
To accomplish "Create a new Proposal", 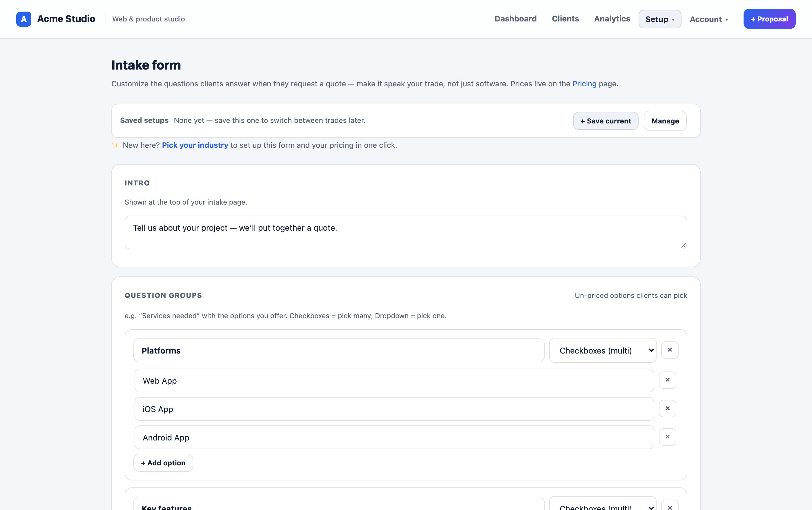I will click(769, 19).
